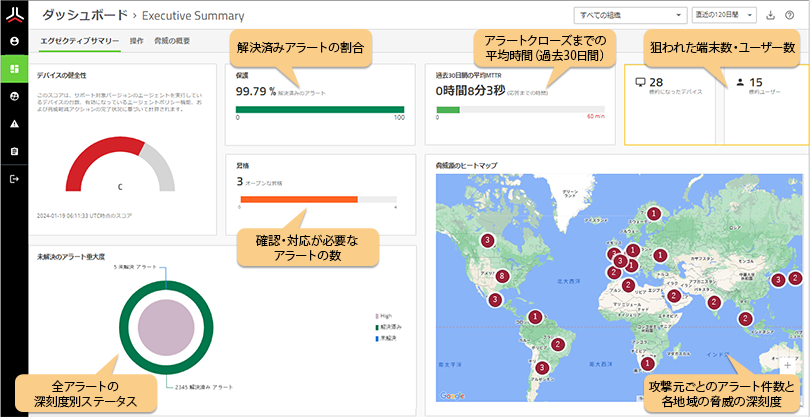Image resolution: width=810 pixels, height=417 pixels.
Task: Click the user account icon in sidebar
Action: click(x=14, y=42)
